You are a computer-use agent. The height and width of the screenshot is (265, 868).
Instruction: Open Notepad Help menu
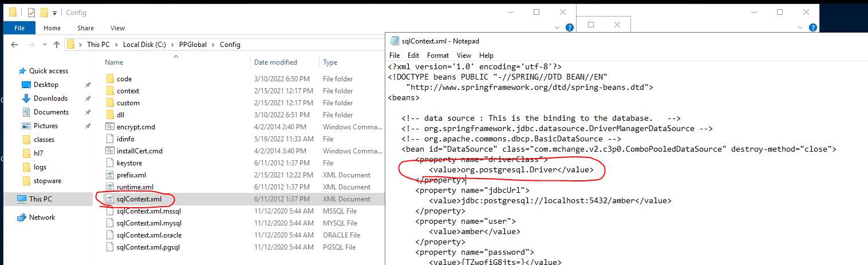coord(487,56)
